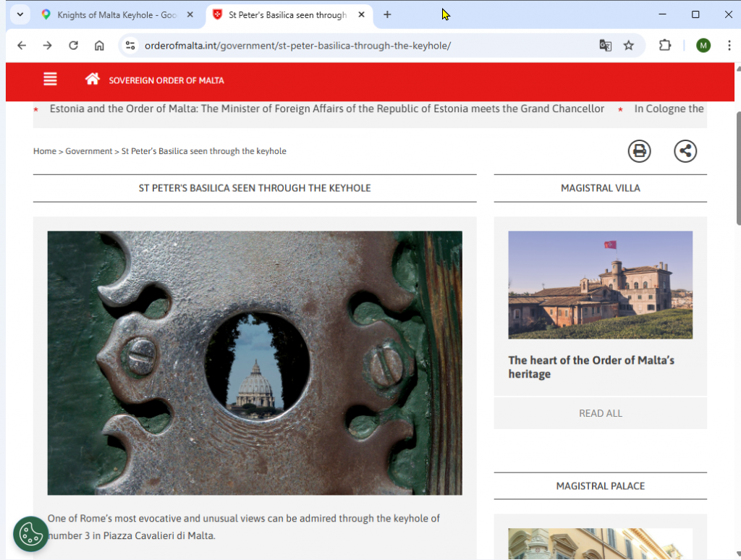Reload the page

coord(73,46)
